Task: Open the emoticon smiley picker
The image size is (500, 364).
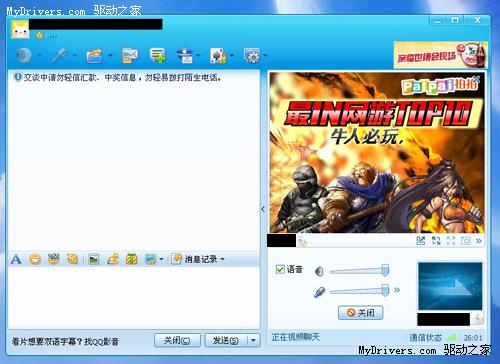Action: 35,259
